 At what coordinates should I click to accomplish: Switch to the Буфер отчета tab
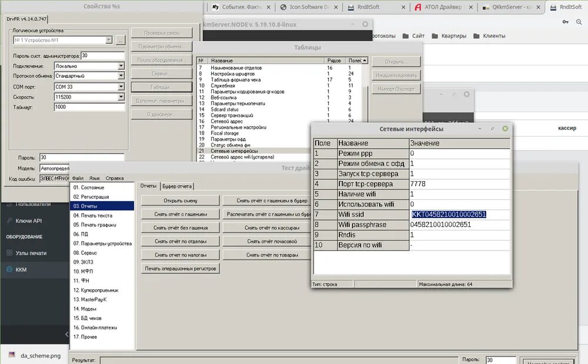point(177,186)
